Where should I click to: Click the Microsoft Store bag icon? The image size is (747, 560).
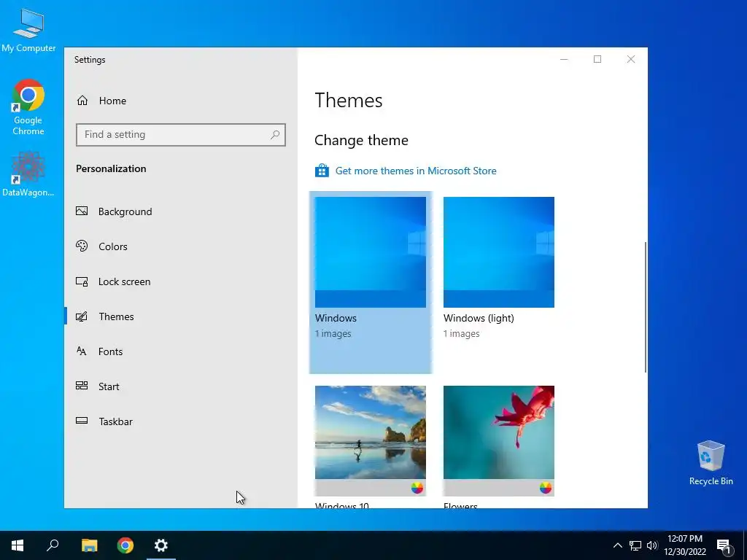click(x=322, y=171)
